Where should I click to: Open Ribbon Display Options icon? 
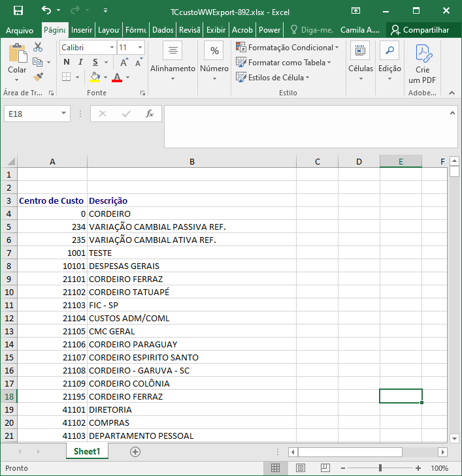(355, 11)
